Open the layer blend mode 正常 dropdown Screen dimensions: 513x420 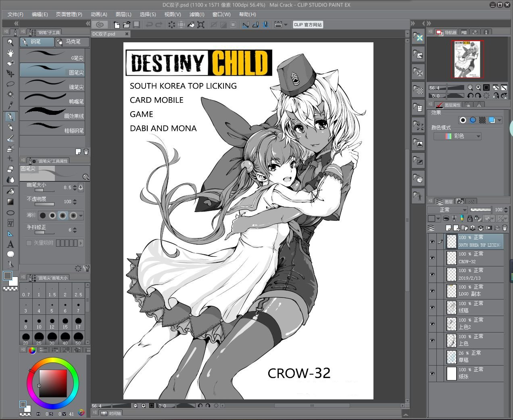(447, 210)
